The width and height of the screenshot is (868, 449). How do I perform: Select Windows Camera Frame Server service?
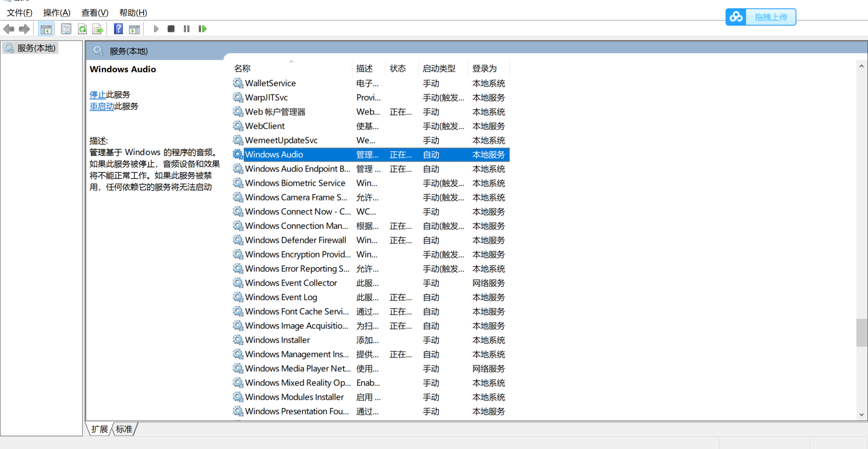pos(371,197)
